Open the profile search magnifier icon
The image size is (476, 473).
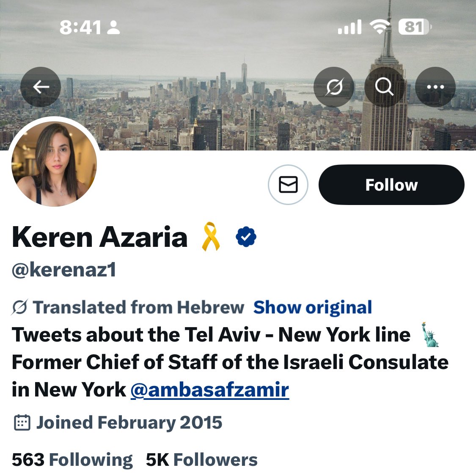(384, 87)
